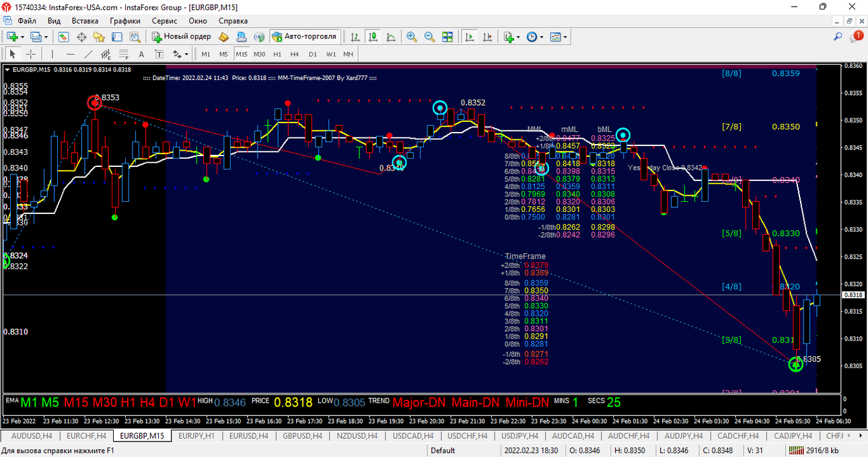Select the Text tool (A)
Image resolution: width=868 pixels, height=457 pixels.
click(x=141, y=54)
